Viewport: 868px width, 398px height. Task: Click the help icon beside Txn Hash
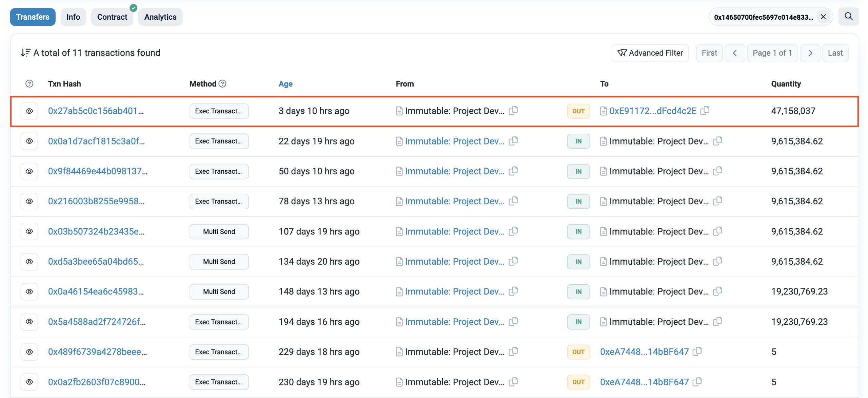(29, 83)
